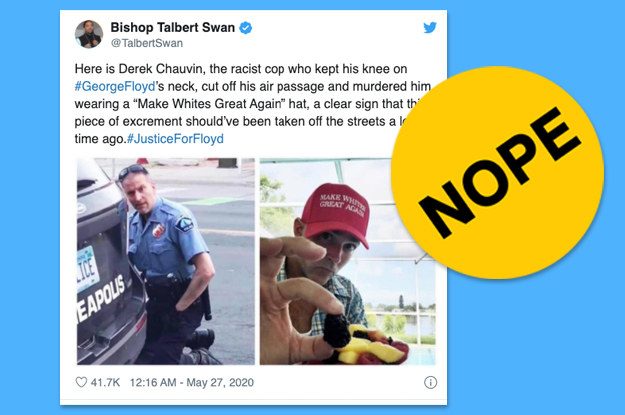Viewport: 625px width, 415px height.
Task: Open the 12:16 AM timestamp link
Action: [x=153, y=382]
